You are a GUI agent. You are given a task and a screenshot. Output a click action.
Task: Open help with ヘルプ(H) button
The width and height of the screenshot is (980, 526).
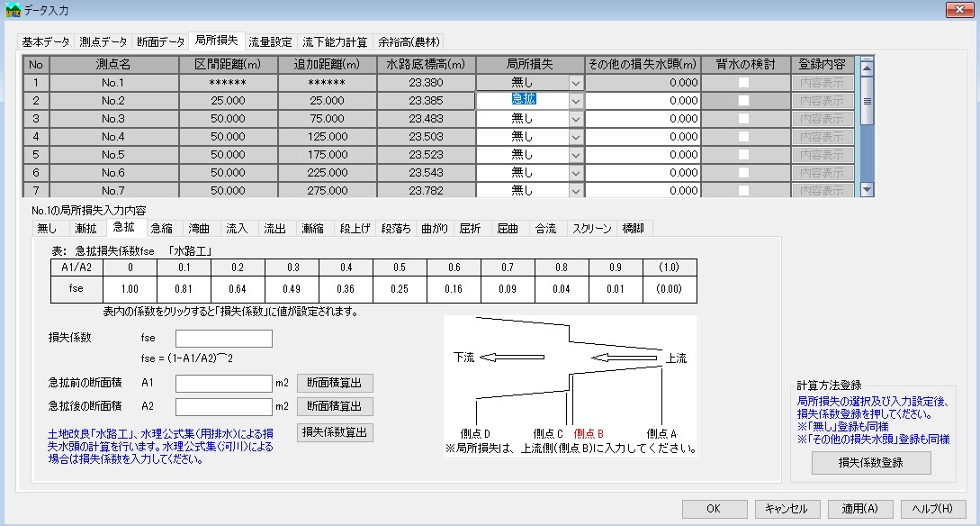[933, 509]
